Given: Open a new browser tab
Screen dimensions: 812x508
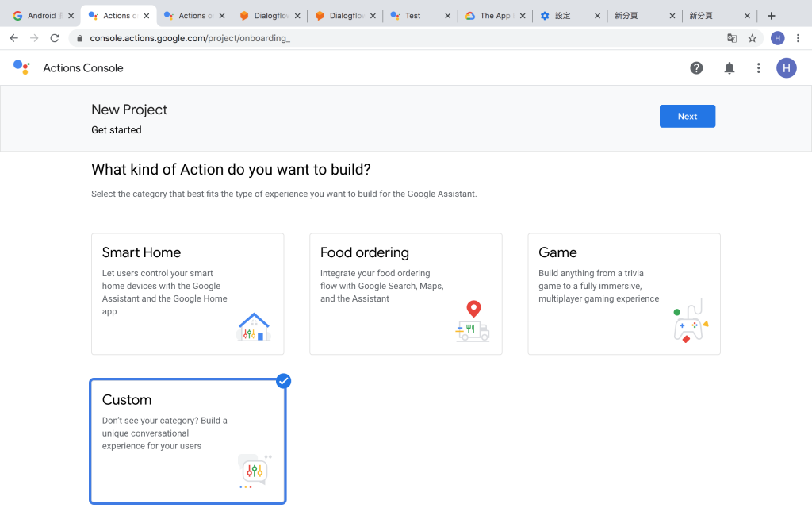Looking at the screenshot, I should (x=771, y=16).
